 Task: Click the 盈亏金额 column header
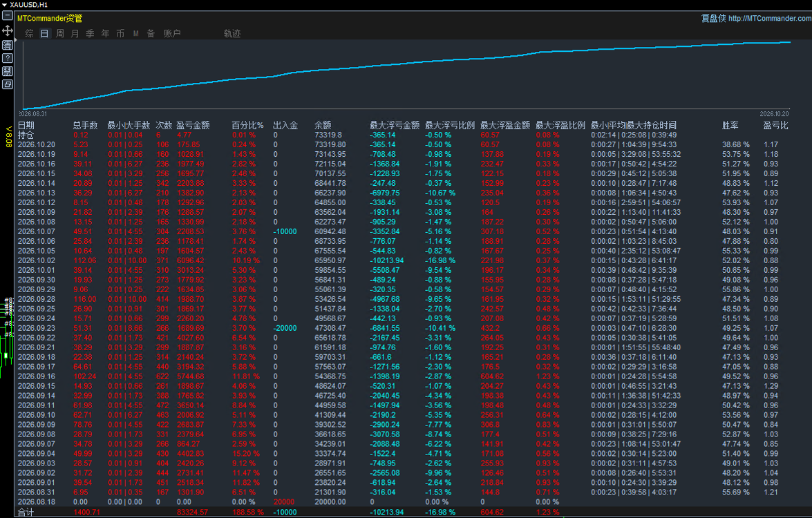(193, 125)
